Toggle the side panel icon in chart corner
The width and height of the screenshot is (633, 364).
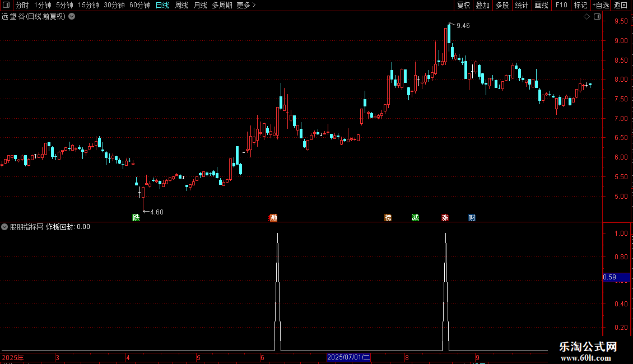click(x=597, y=17)
